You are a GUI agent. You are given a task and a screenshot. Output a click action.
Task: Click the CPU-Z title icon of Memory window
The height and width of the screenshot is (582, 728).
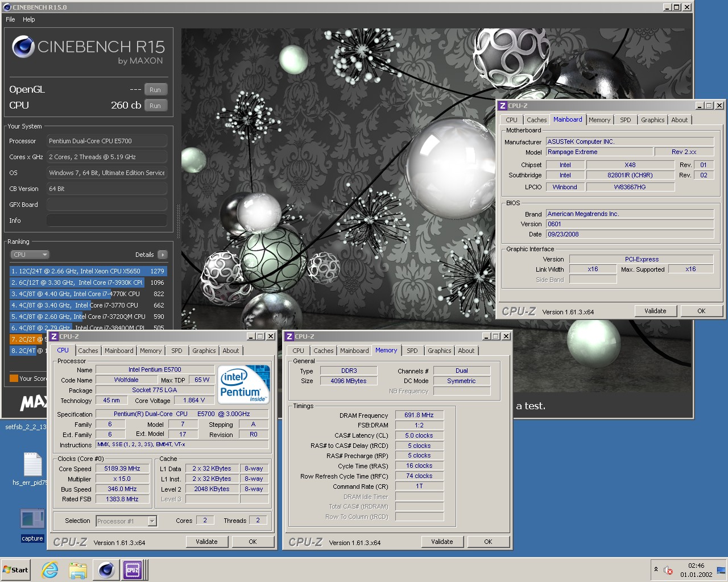[289, 336]
